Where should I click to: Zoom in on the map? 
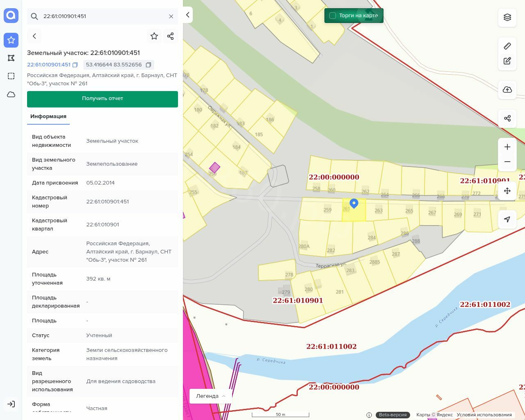(x=507, y=147)
